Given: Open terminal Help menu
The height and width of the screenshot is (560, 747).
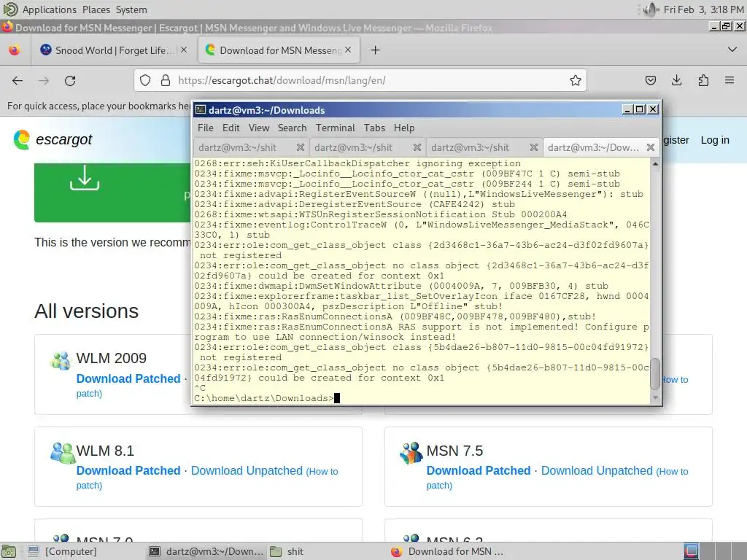Looking at the screenshot, I should click(404, 128).
